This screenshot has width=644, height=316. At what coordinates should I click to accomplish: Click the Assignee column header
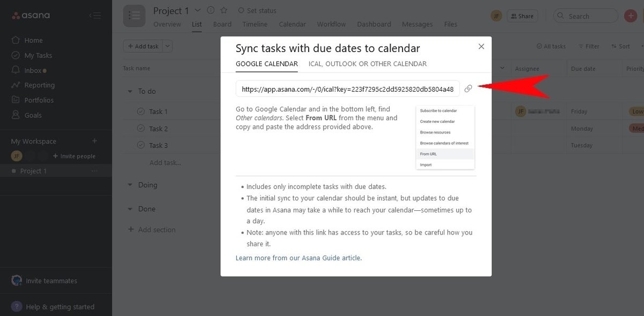pyautogui.click(x=527, y=69)
